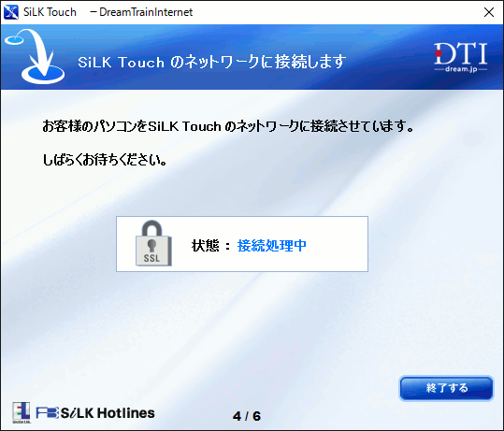The height and width of the screenshot is (431, 504).
Task: Click the SiLK Touch title bar icon
Action: click(11, 12)
